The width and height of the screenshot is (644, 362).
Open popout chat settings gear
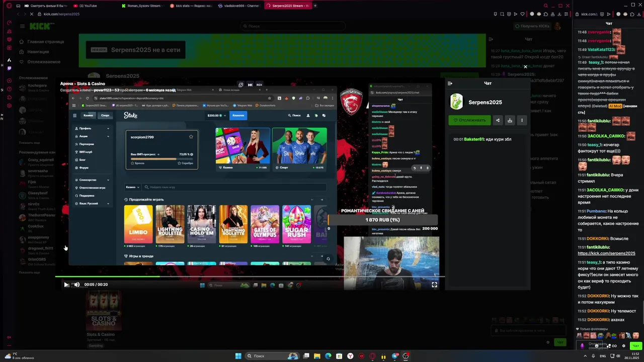pos(624,346)
